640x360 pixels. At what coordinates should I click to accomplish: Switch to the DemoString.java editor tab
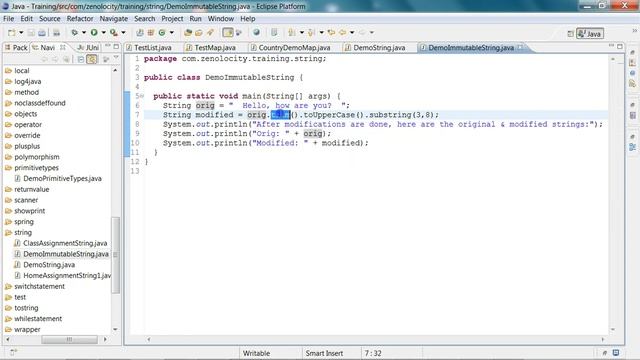coord(379,48)
